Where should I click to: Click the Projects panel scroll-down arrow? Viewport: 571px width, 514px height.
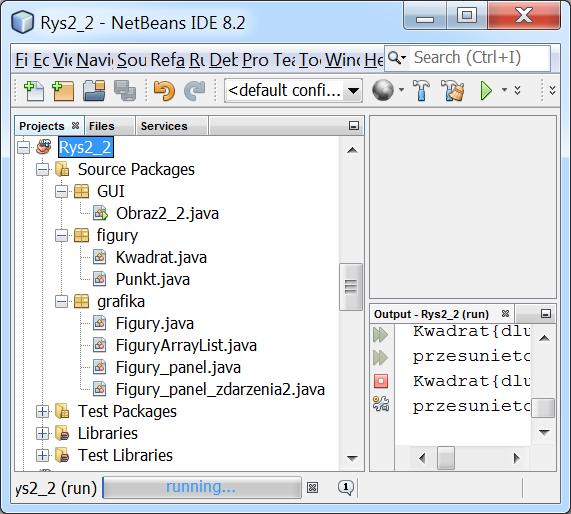point(352,458)
